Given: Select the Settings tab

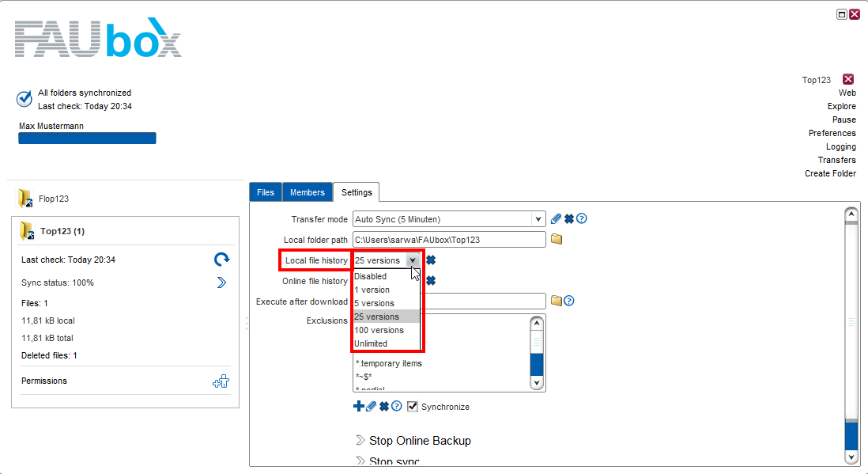Looking at the screenshot, I should coord(357,192).
